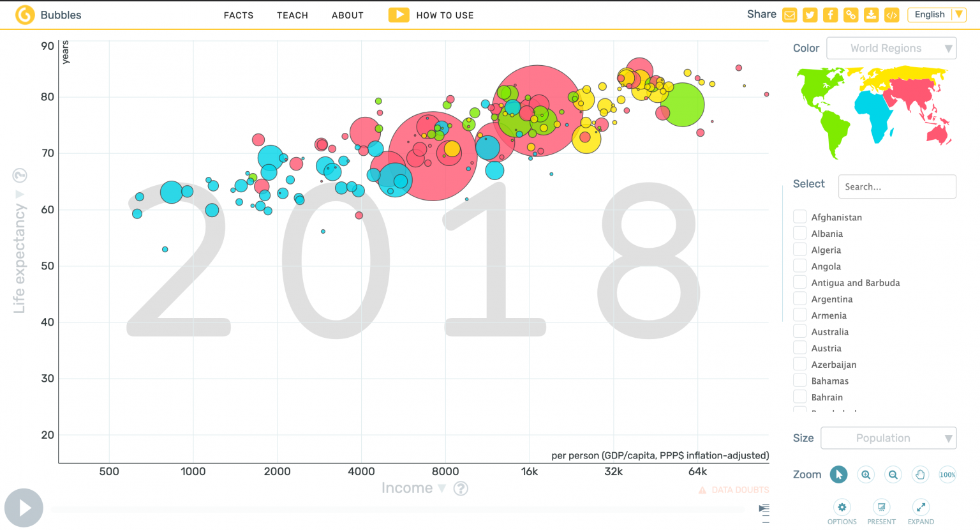Click the HOW TO USE button
Viewport: 980px width, 530px height.
coord(431,15)
